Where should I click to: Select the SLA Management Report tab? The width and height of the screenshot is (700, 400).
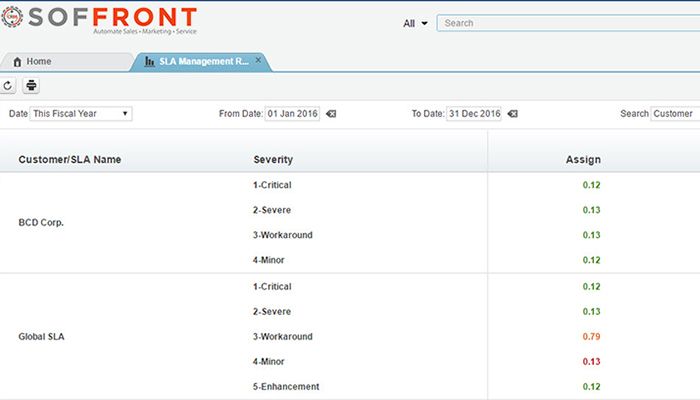click(x=199, y=62)
